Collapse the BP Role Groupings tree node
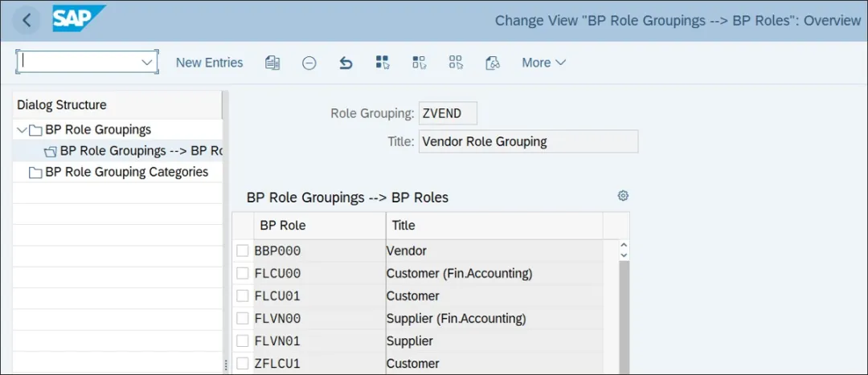868x375 pixels. [21, 130]
